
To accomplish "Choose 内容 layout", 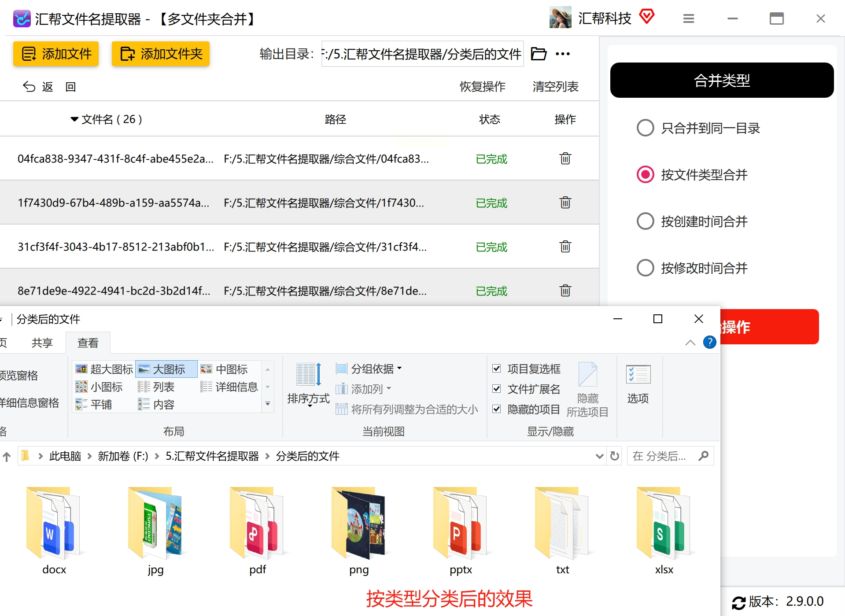I will pyautogui.click(x=156, y=404).
